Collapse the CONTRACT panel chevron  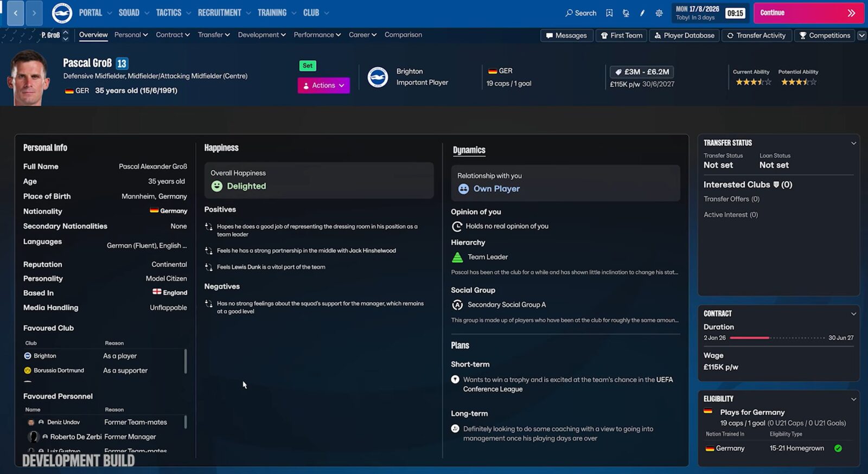click(x=853, y=313)
